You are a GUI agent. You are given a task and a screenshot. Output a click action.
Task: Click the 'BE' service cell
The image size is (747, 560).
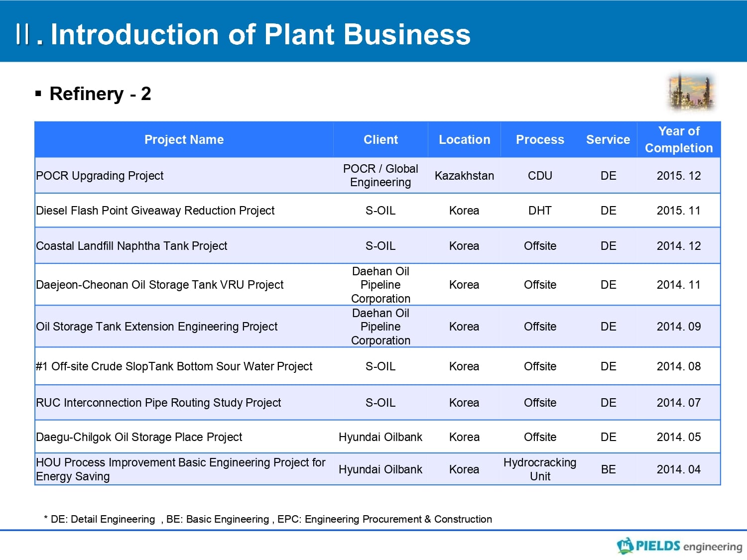point(608,469)
